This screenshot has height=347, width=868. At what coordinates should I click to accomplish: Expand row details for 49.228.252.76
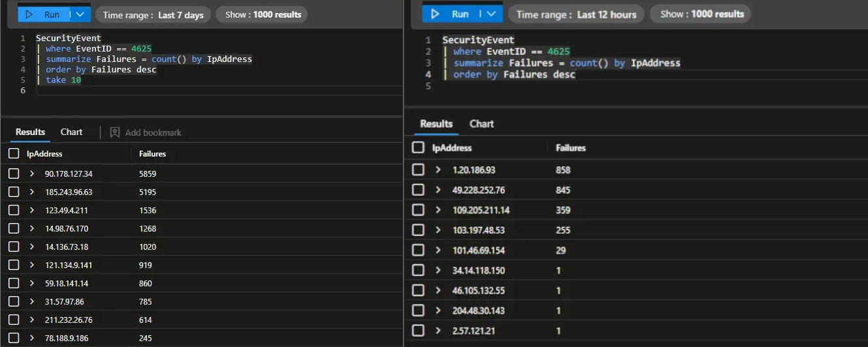(x=438, y=190)
